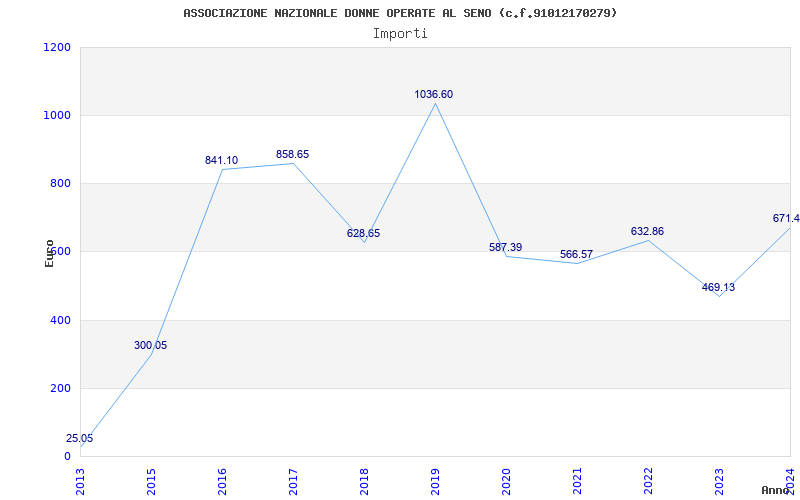Select the partially visible 671.4 data label
This screenshot has height=500, width=800.
(786, 218)
